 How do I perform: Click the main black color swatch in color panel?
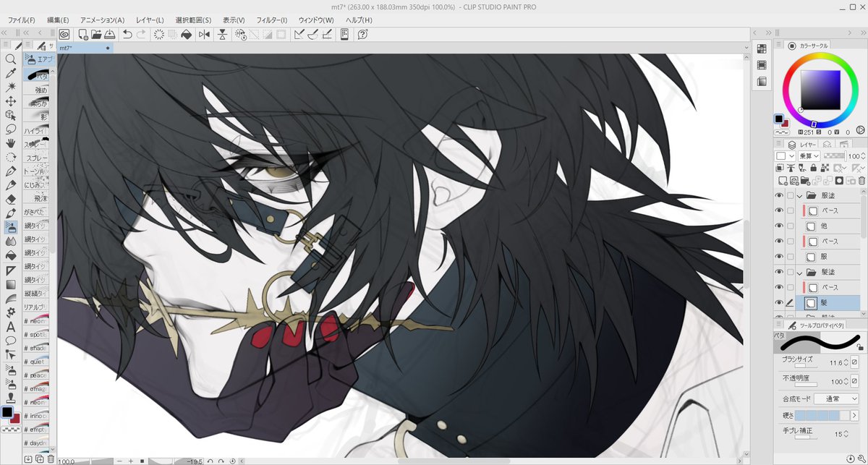tap(779, 119)
